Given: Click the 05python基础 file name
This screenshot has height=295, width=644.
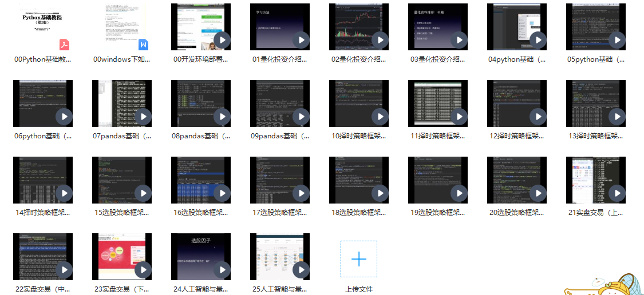Looking at the screenshot, I should click(595, 59).
